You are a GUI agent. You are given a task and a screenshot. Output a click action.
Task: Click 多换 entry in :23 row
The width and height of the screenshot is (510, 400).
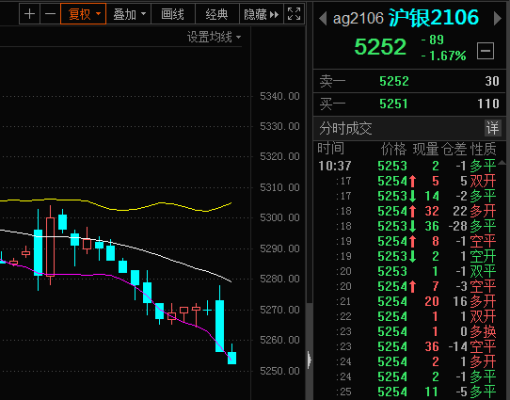click(x=483, y=332)
